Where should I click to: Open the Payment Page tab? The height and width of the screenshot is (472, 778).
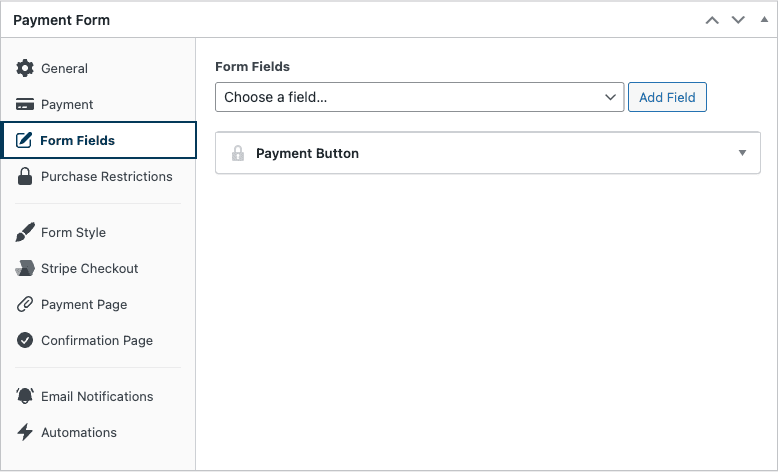(98, 304)
